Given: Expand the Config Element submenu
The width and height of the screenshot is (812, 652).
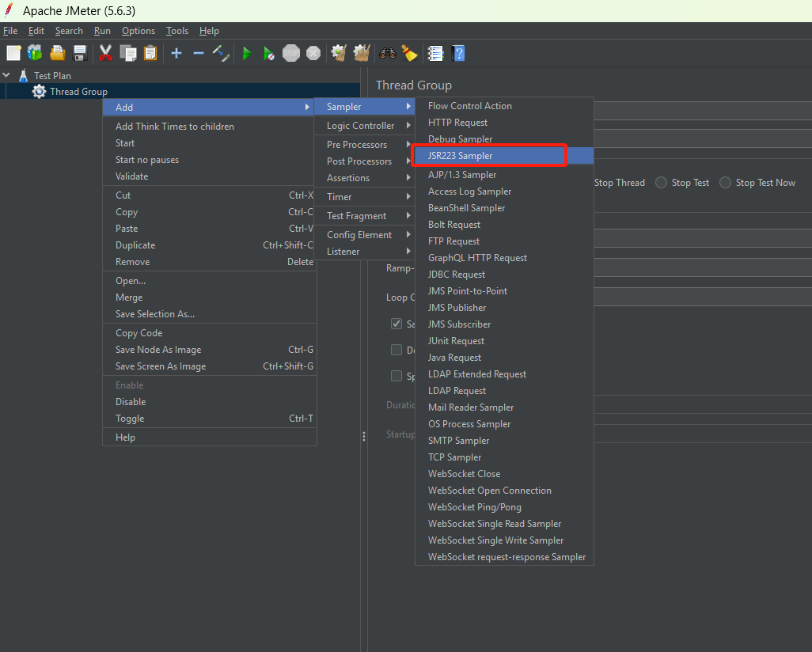Looking at the screenshot, I should [x=365, y=234].
